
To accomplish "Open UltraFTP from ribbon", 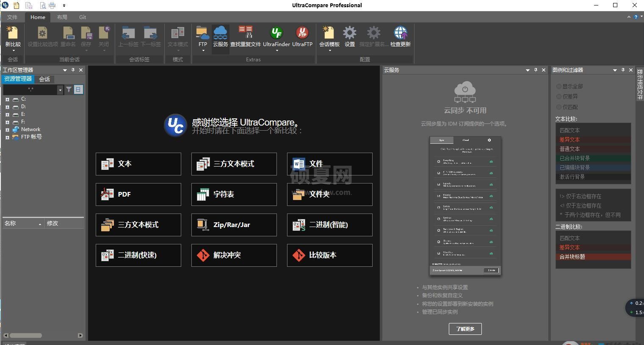I will (x=302, y=36).
